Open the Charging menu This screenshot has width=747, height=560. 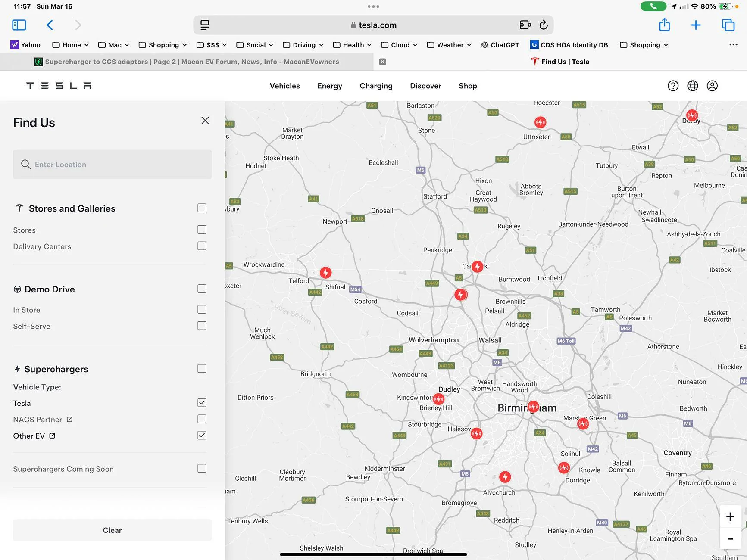click(x=376, y=86)
